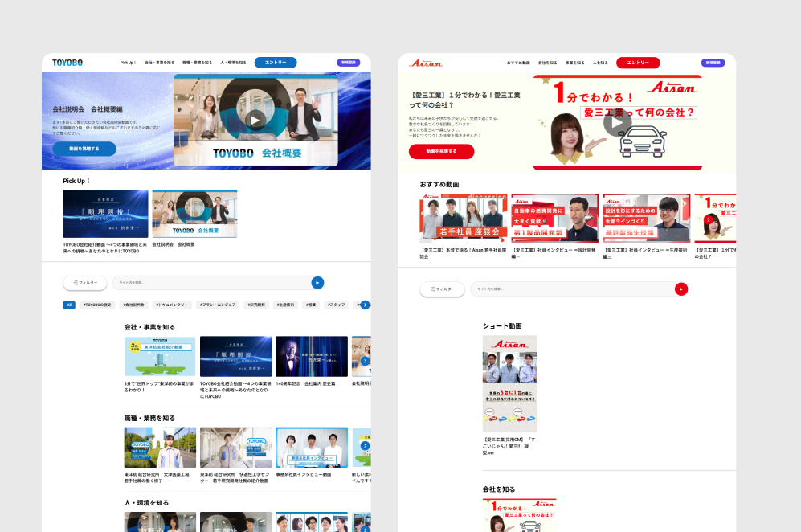Click the red 動画を視聴する button on Aisan
Image resolution: width=801 pixels, height=532 pixels.
tap(441, 152)
